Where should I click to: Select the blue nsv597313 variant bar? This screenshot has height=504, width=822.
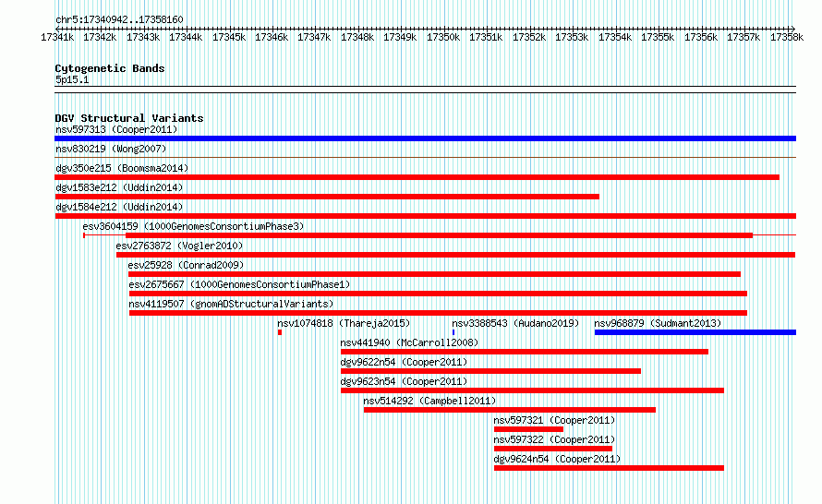[x=425, y=138]
